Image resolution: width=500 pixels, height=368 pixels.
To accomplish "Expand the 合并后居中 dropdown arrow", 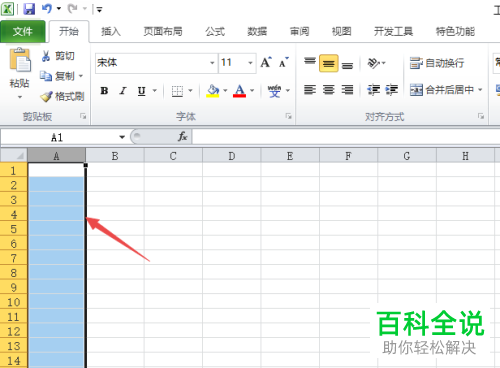I will coord(480,90).
